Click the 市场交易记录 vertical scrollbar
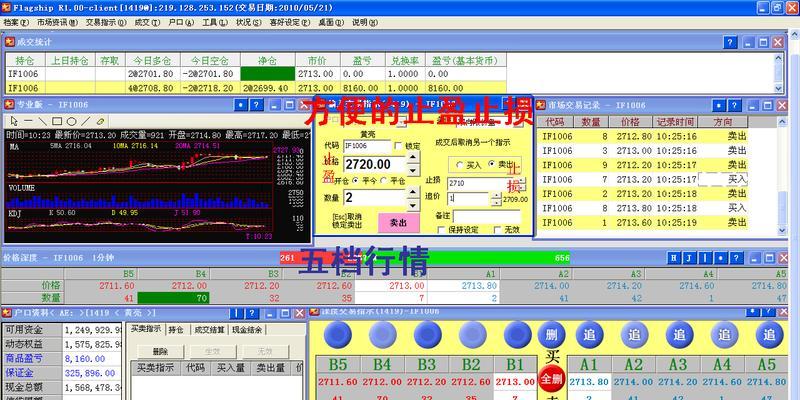The image size is (800, 400). [782, 176]
